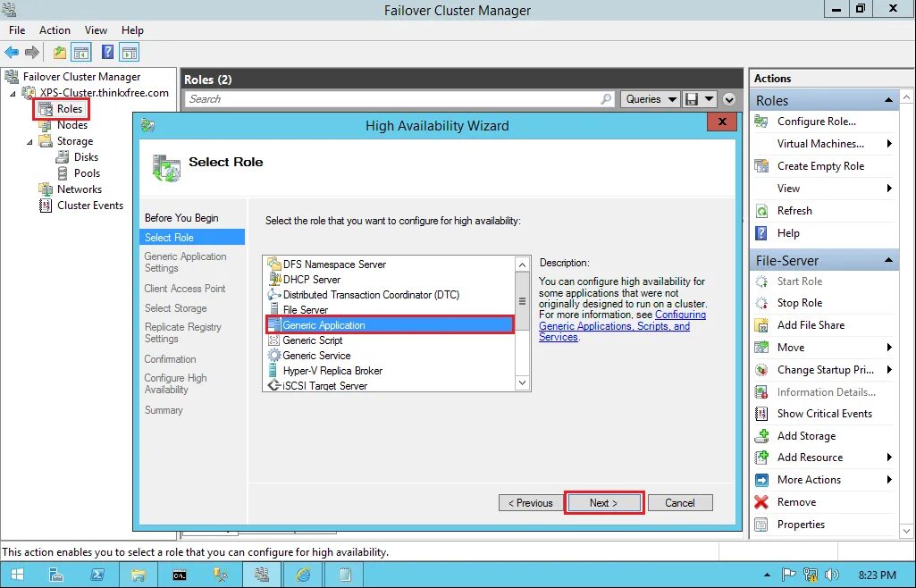The width and height of the screenshot is (916, 588).
Task: Select the Cluster Events tree item
Action: click(x=90, y=206)
